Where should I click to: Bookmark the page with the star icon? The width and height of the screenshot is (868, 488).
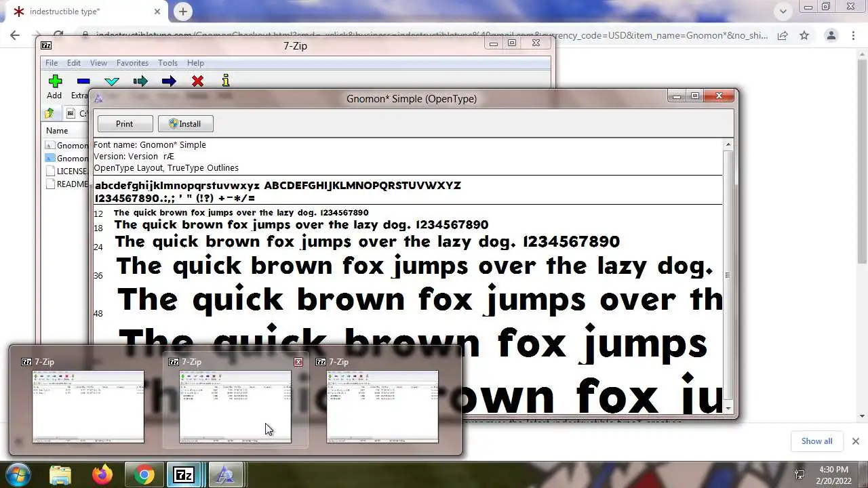tap(804, 35)
